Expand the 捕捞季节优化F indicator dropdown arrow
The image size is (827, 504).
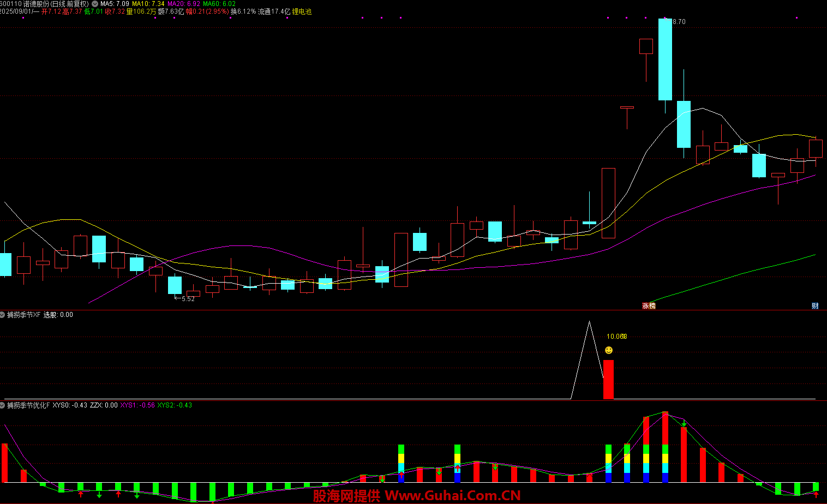[3, 405]
